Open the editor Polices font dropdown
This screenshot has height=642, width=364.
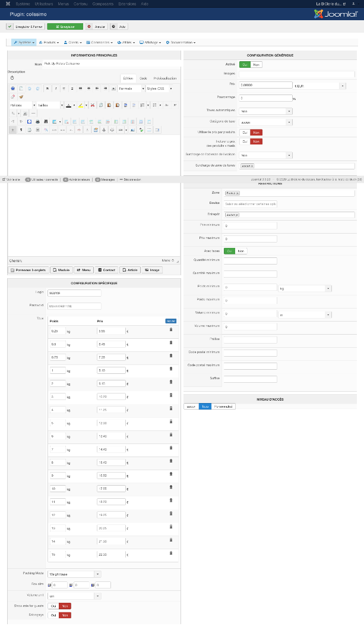click(x=23, y=105)
